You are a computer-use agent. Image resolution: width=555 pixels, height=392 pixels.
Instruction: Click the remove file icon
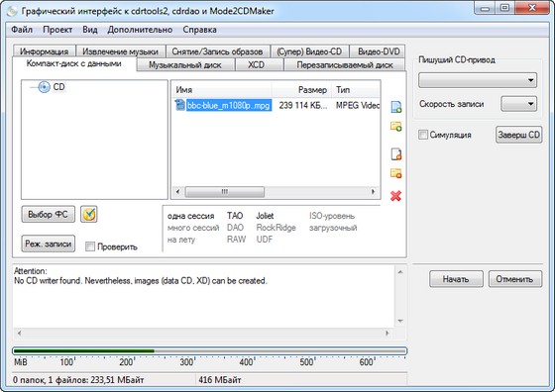click(395, 154)
